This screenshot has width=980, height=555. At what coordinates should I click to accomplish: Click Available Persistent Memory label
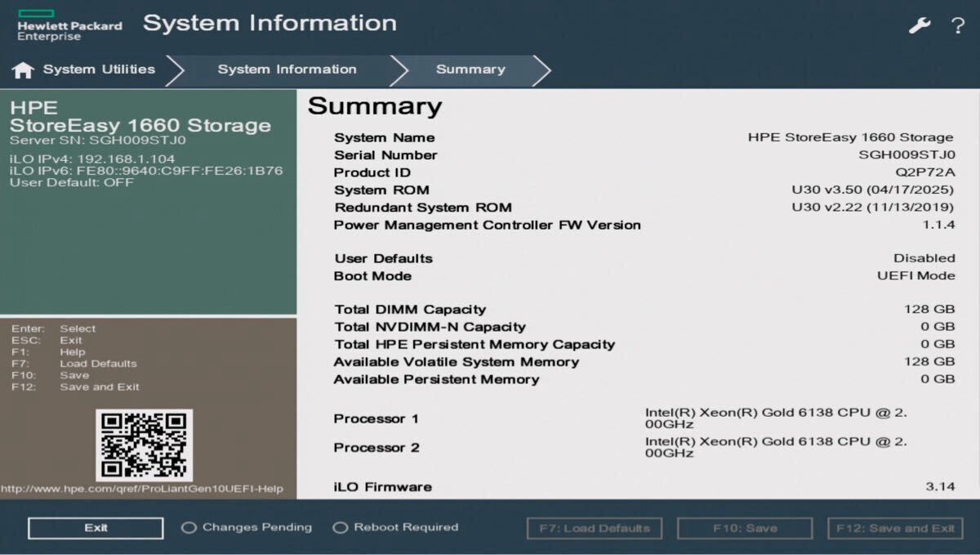pyautogui.click(x=437, y=379)
